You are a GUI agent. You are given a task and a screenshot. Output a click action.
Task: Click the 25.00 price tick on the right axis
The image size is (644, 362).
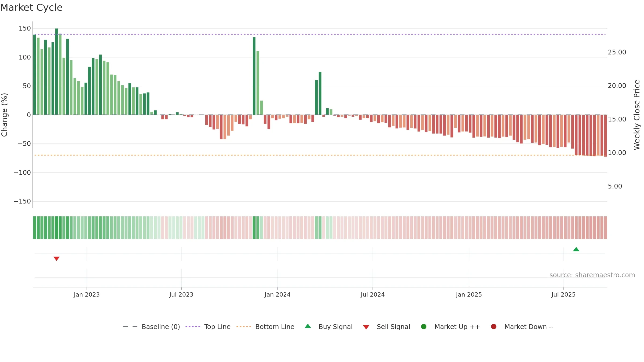[x=617, y=52]
